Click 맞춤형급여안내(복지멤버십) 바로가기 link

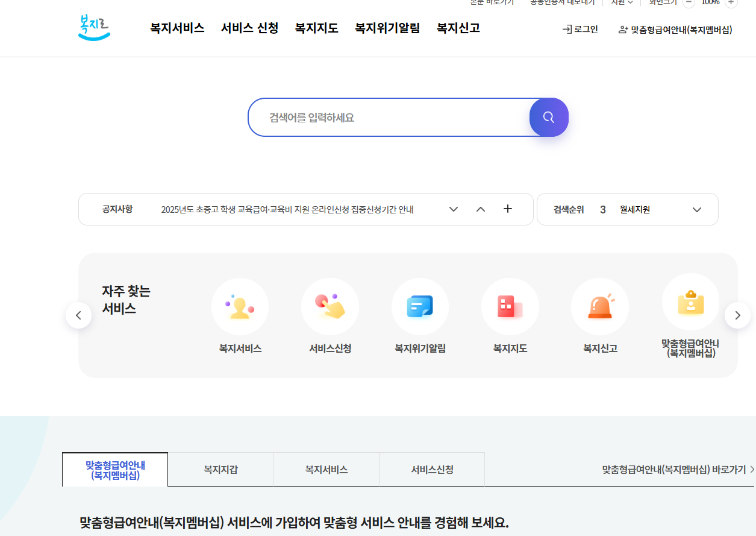[x=678, y=469]
